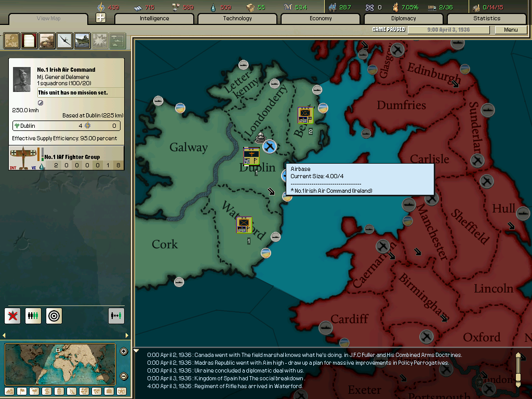This screenshot has width=532, height=399.
Task: Click the date display to unpause
Action: tap(448, 30)
